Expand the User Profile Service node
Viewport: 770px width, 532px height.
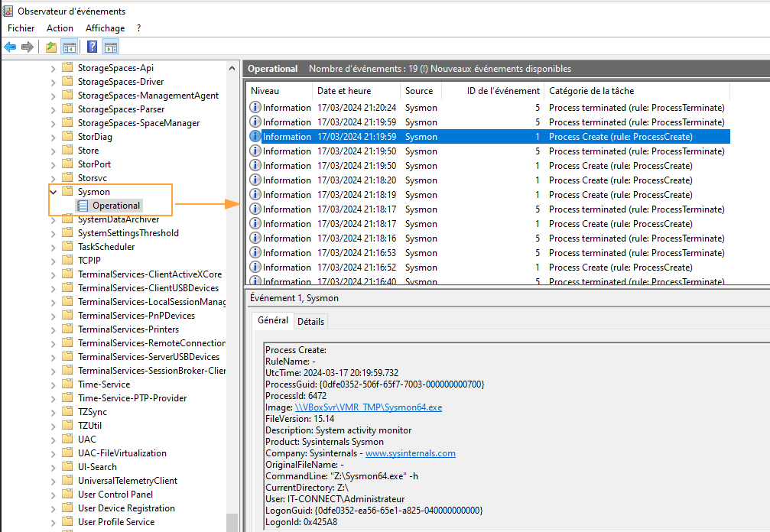54,522
